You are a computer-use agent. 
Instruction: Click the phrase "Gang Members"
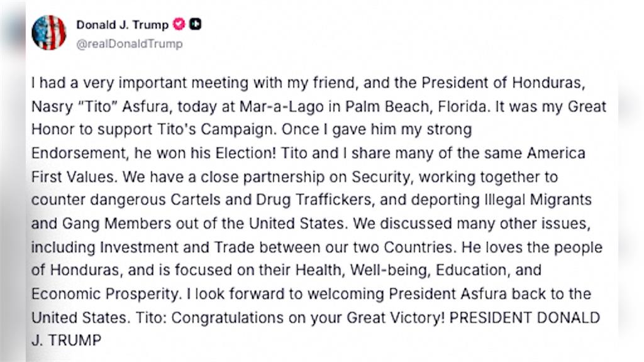tap(101, 223)
